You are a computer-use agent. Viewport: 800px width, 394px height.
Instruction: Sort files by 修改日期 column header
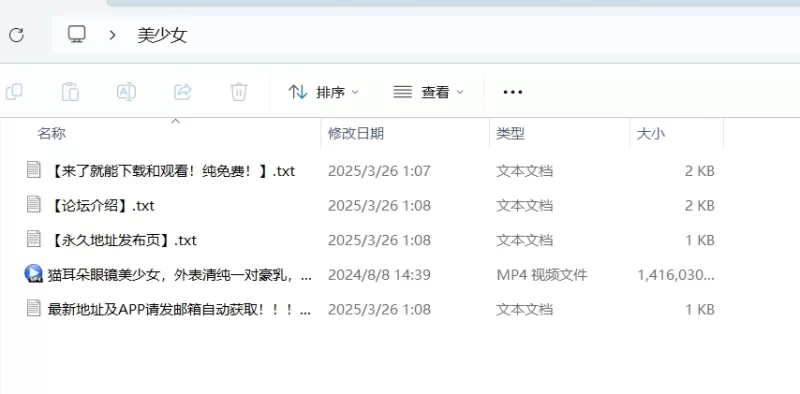point(356,134)
